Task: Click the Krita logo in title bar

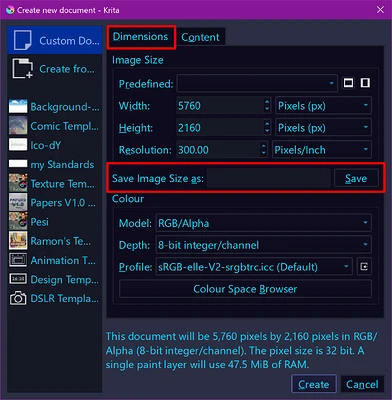Action: [x=10, y=10]
